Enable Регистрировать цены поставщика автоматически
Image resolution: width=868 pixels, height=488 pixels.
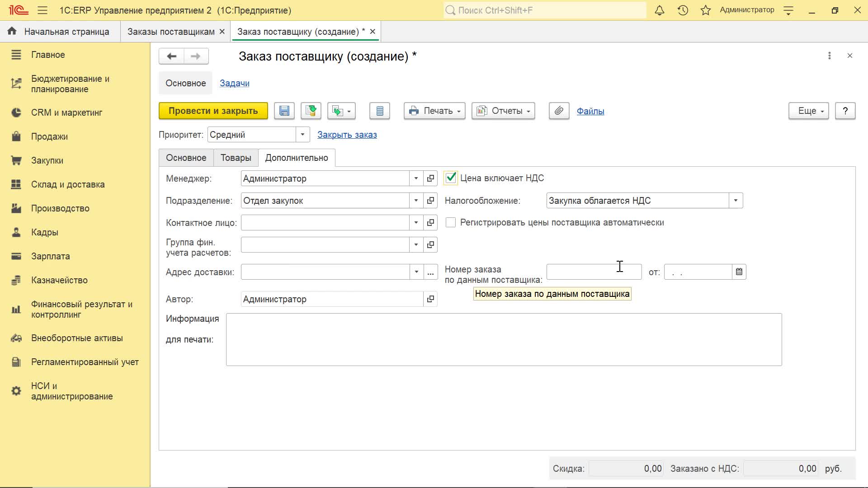click(x=451, y=222)
